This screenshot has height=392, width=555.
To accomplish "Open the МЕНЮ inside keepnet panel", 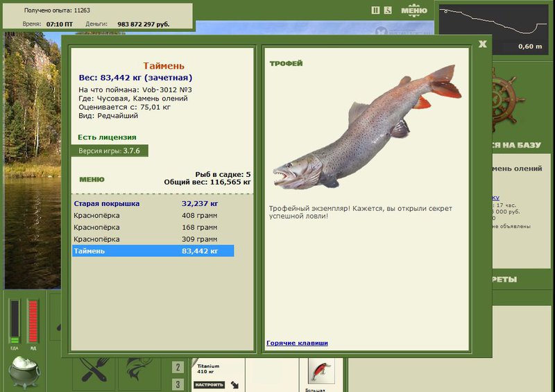I will pyautogui.click(x=92, y=180).
